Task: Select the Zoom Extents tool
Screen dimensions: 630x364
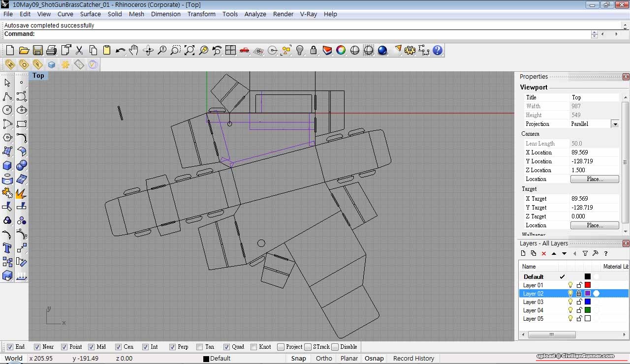Action: pyautogui.click(x=189, y=50)
